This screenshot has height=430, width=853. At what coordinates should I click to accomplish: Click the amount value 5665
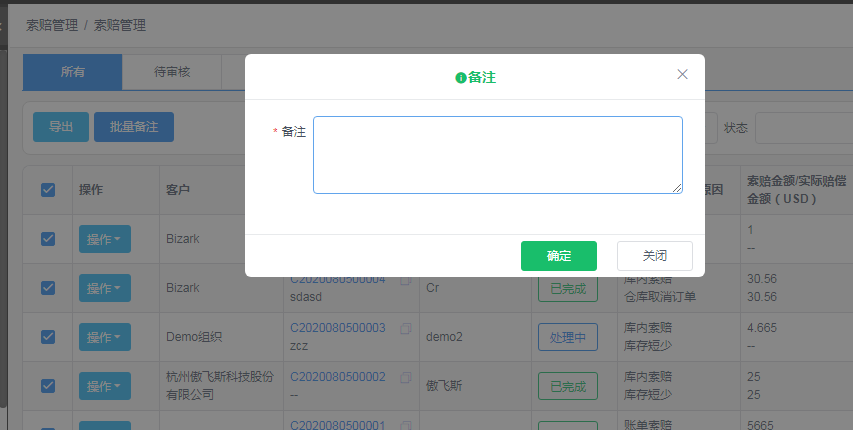760,425
